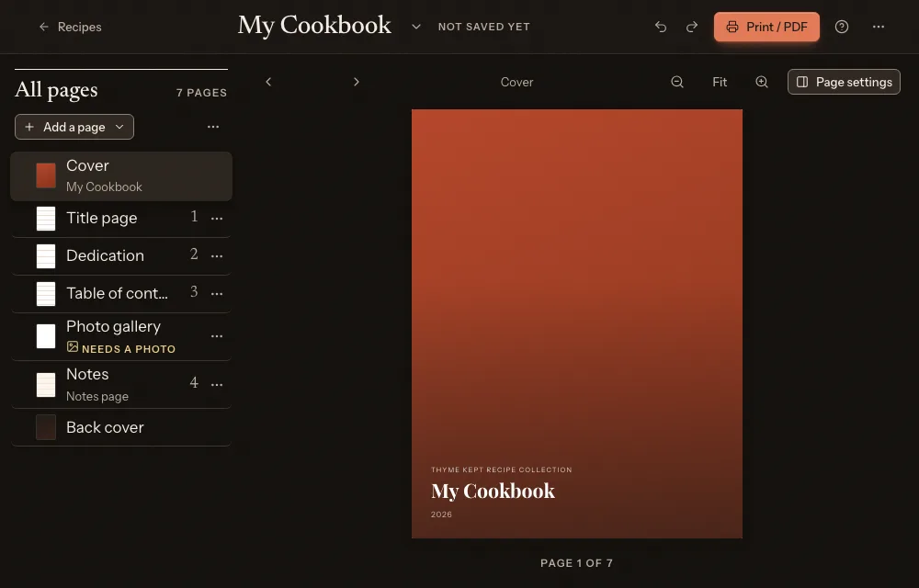The image size is (919, 588).
Task: Open options for Table of contents
Action: 217,293
